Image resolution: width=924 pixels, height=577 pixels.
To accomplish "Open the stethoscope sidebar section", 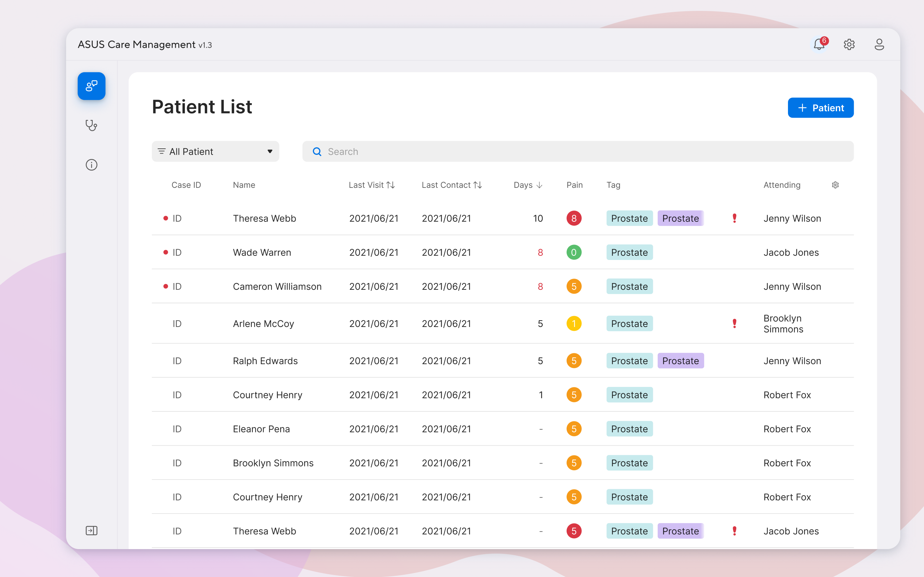I will (91, 125).
